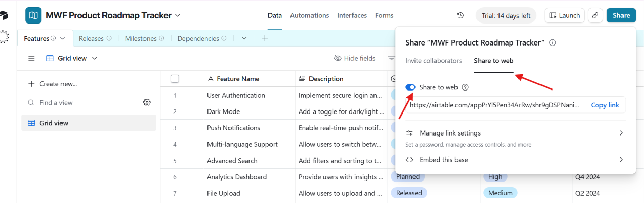Click the help icon next to Share to web toggle
The image size is (644, 203).
(465, 87)
